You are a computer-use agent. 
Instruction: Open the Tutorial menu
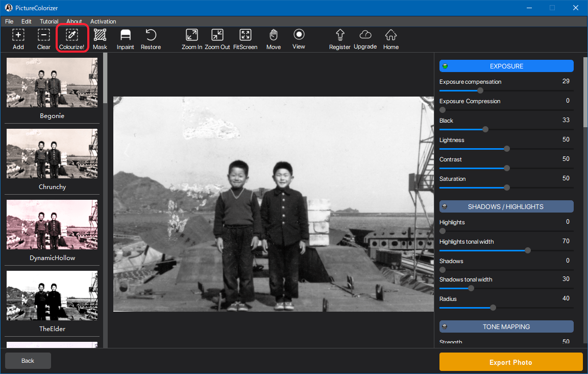pos(49,21)
